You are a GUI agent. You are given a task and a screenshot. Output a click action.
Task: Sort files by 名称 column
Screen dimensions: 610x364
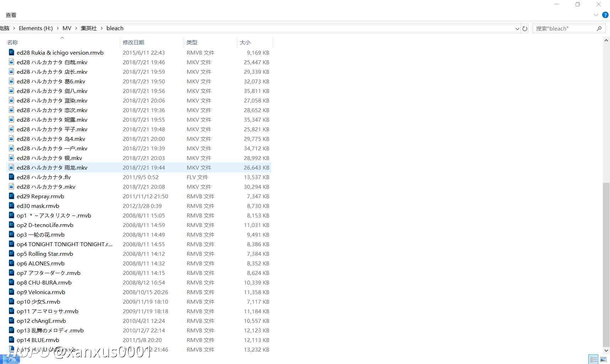coord(12,42)
